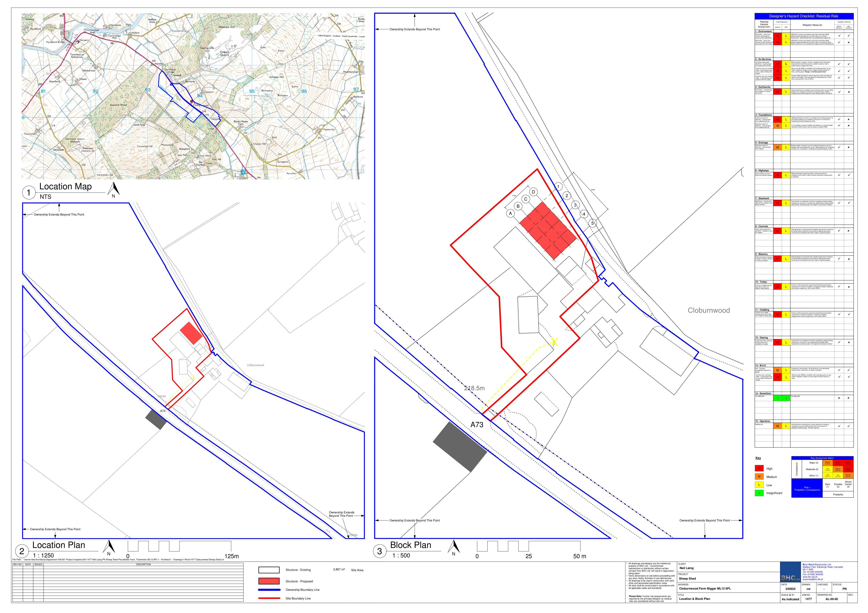Click the enquiries@bhc.ltd.uk email address

tap(813, 579)
